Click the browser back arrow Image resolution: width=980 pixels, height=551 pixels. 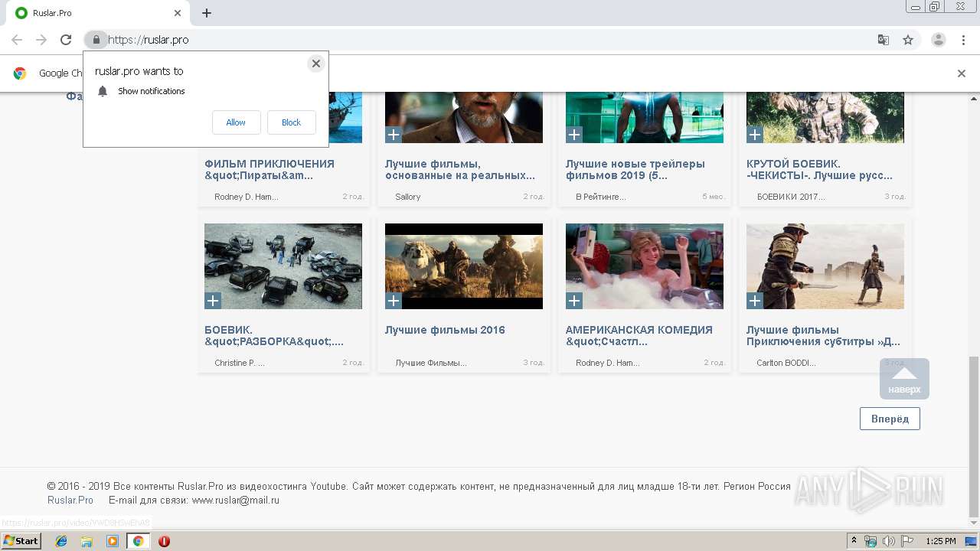coord(17,40)
